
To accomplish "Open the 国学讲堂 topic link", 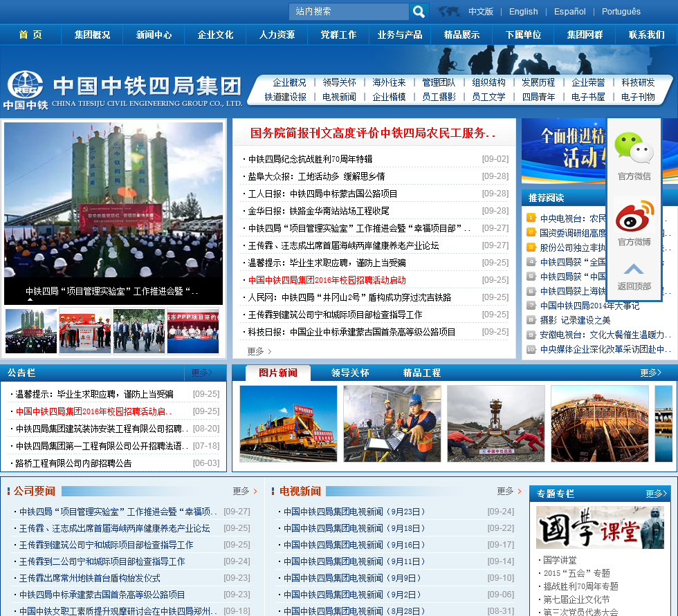I will pyautogui.click(x=560, y=560).
